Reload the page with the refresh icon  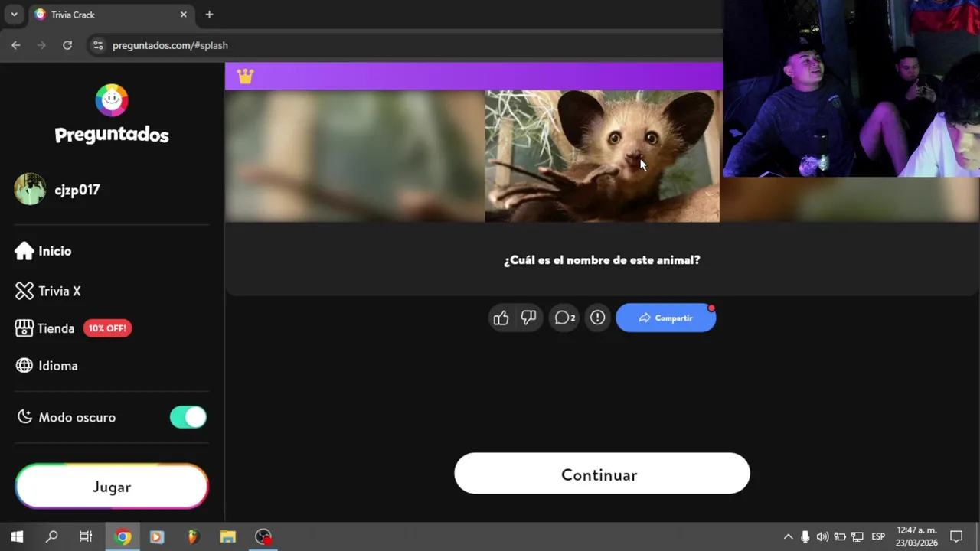pos(67,45)
